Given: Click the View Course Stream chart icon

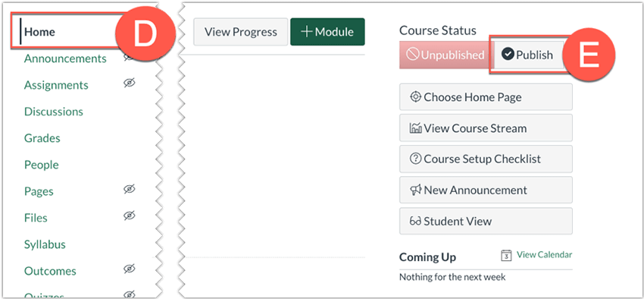Looking at the screenshot, I should [x=416, y=128].
